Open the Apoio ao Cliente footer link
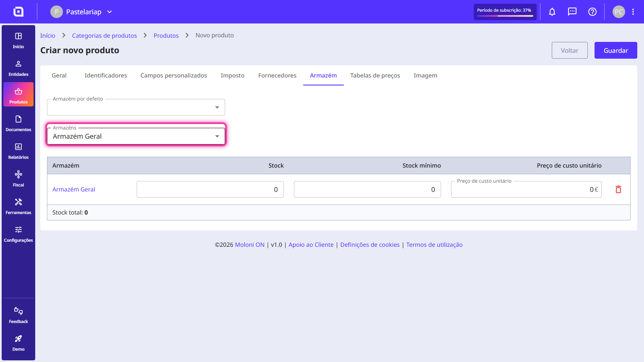The width and height of the screenshot is (644, 362). click(311, 245)
